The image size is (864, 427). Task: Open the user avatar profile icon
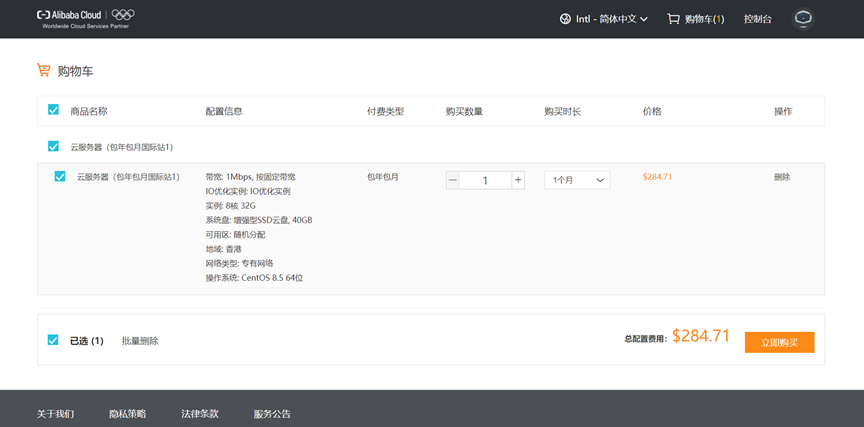803,19
